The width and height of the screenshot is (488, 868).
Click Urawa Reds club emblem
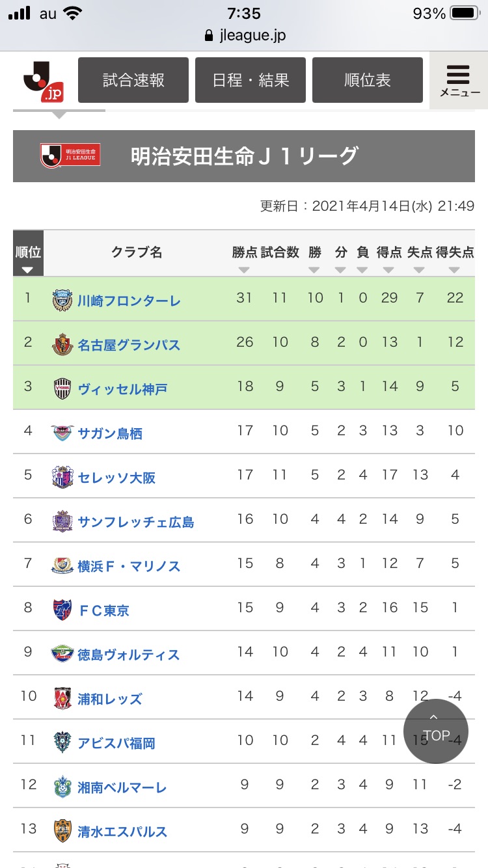pos(62,698)
